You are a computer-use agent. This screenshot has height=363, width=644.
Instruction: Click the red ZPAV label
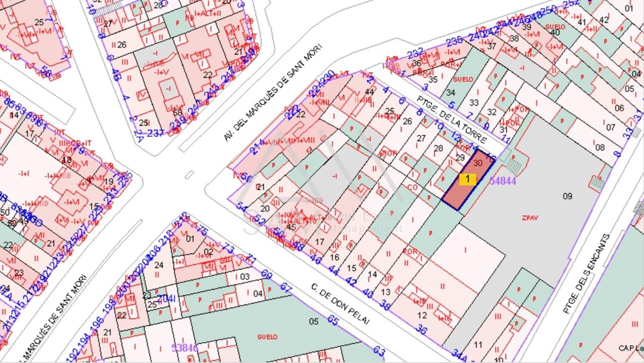(530, 218)
